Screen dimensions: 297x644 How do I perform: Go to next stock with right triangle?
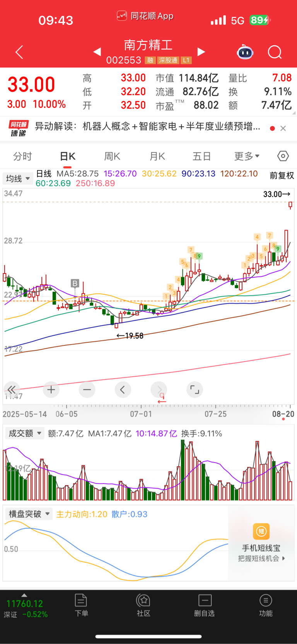[201, 51]
